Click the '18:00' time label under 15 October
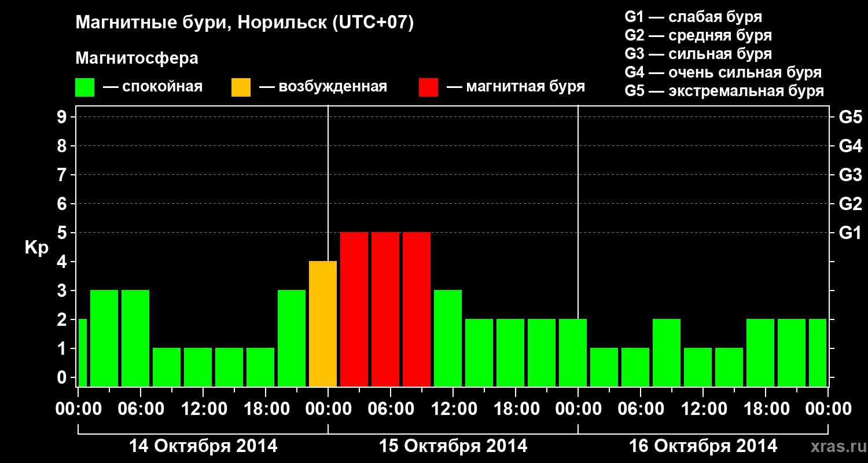The width and height of the screenshot is (868, 463). (516, 409)
